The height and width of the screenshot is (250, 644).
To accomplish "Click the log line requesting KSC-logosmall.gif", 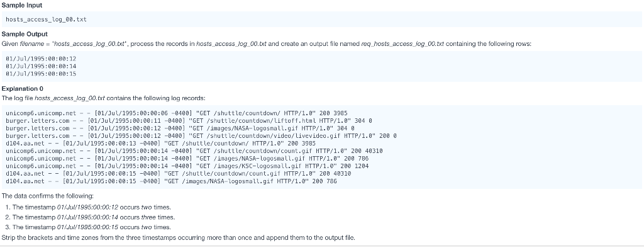I will click(187, 166).
